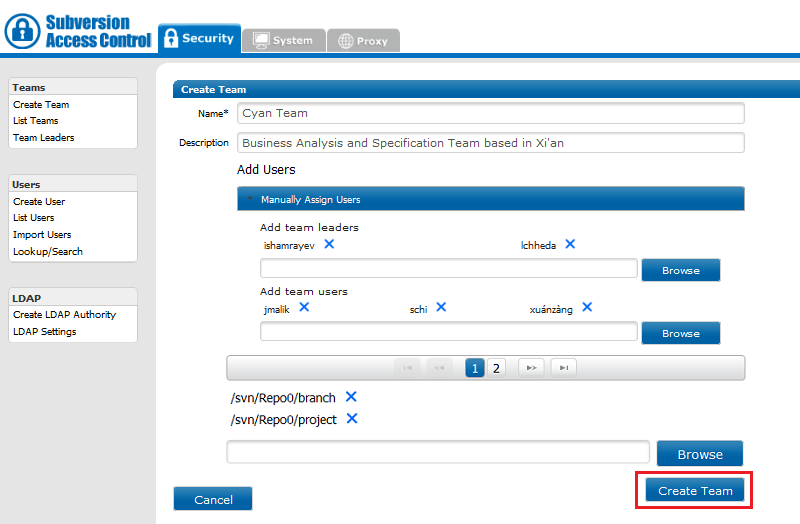Viewport: 800px width, 524px height.
Task: Open the Security tab
Action: pos(199,38)
